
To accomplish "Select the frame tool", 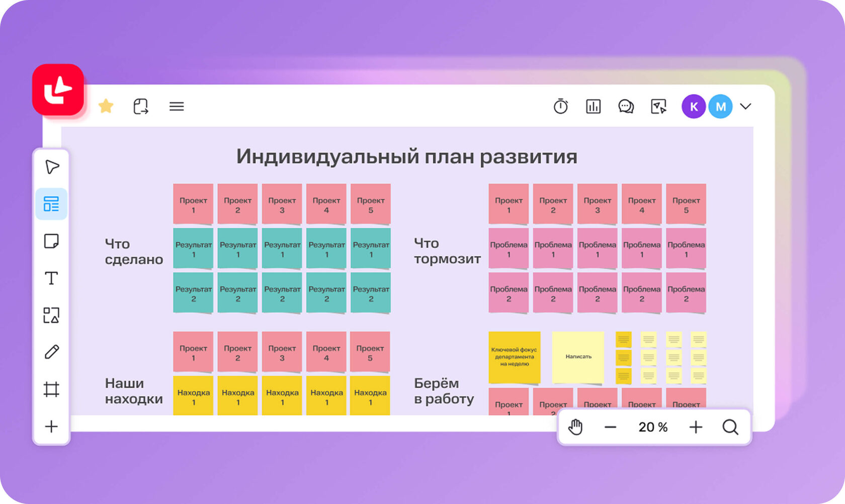I will point(51,389).
